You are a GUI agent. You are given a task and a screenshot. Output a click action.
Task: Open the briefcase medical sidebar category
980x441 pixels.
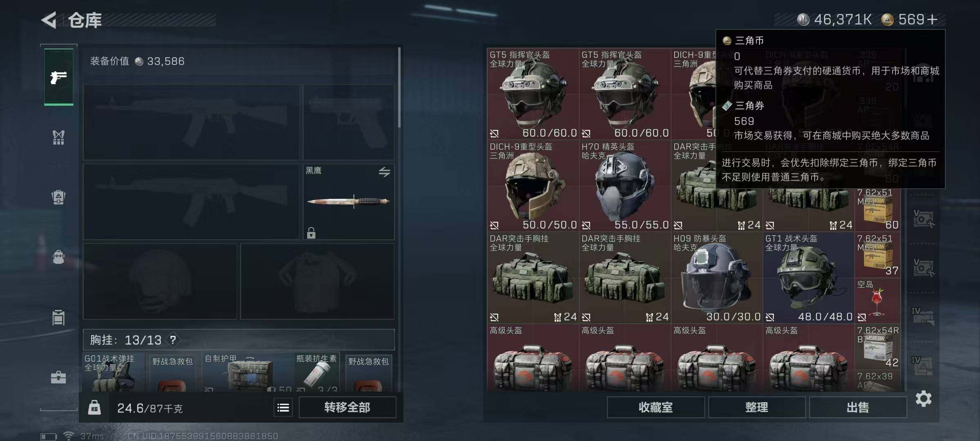(x=58, y=377)
